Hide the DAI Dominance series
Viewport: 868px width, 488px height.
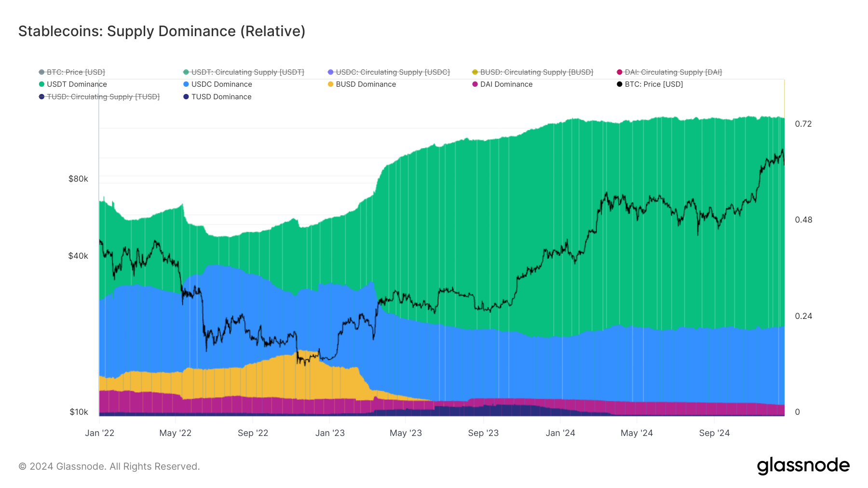[507, 84]
